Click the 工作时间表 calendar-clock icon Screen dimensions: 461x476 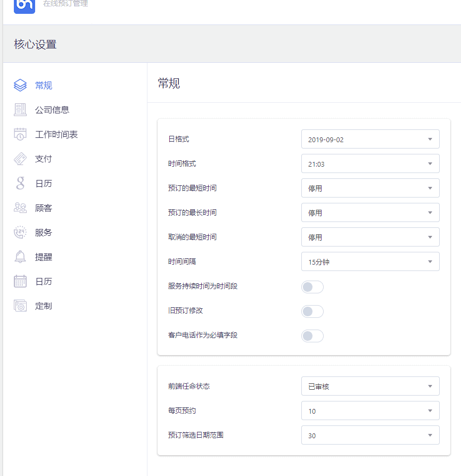tap(20, 134)
